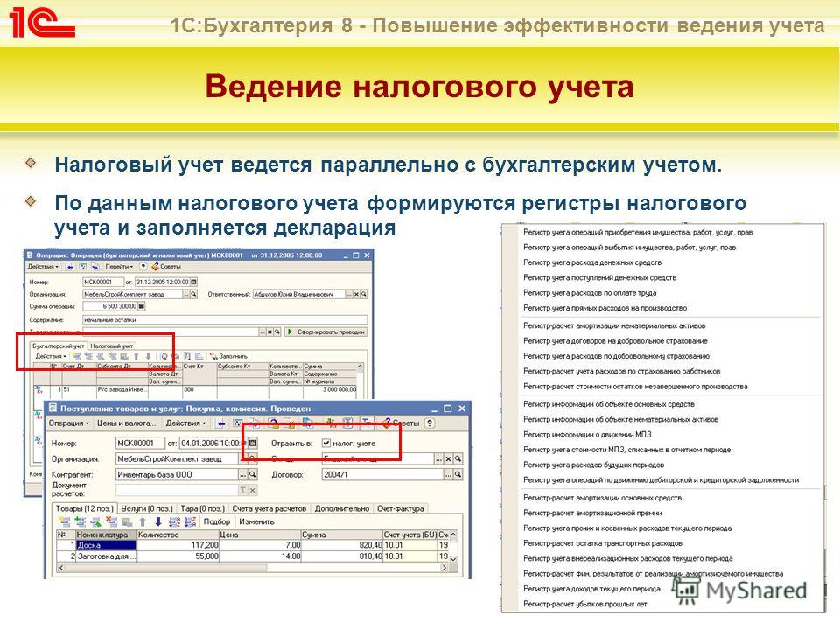Click the magnifier beside Ответственный Абдулов
The image size is (840, 630).
click(364, 294)
